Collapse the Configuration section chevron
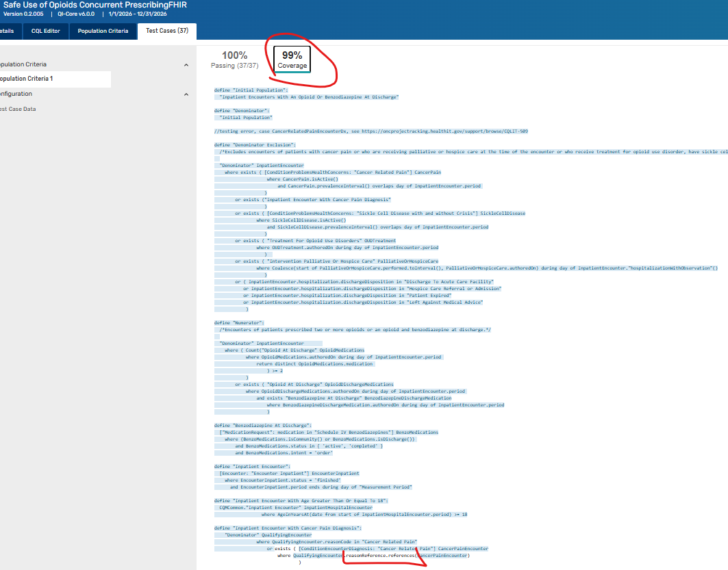Image resolution: width=728 pixels, height=570 pixels. coord(186,94)
